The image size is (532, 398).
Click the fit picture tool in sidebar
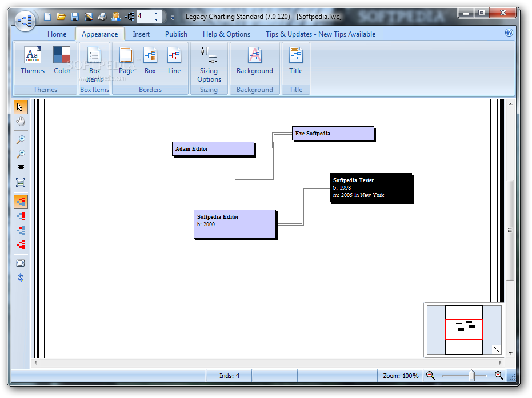pyautogui.click(x=21, y=183)
